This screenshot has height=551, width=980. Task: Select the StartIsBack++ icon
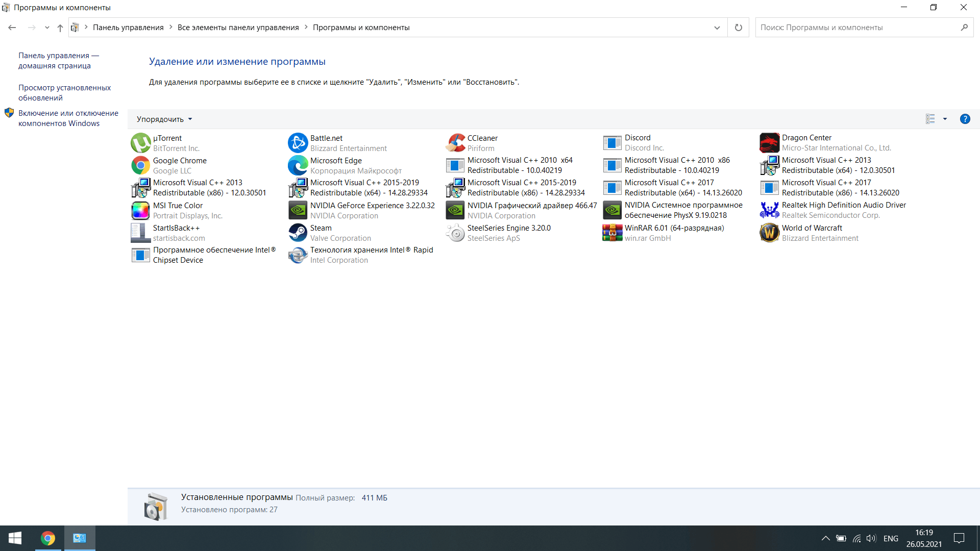coord(140,233)
